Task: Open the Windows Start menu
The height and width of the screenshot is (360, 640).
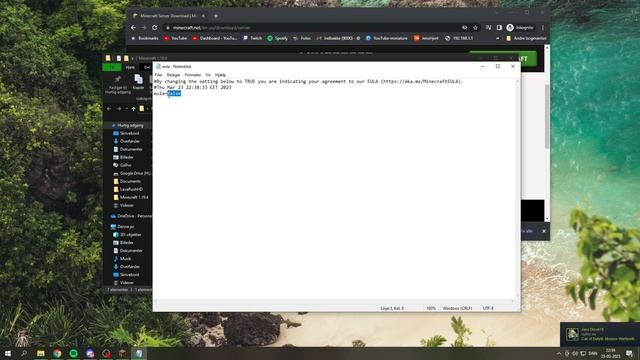Action: click(7, 353)
